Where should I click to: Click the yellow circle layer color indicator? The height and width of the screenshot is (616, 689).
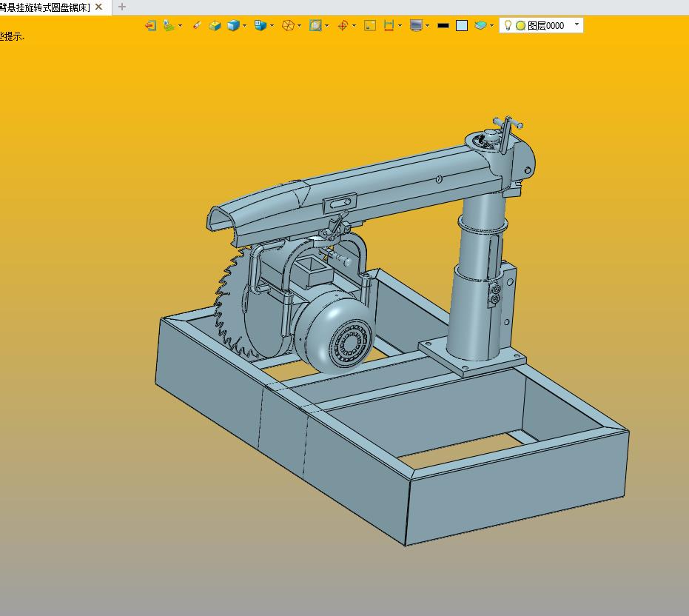click(x=521, y=25)
